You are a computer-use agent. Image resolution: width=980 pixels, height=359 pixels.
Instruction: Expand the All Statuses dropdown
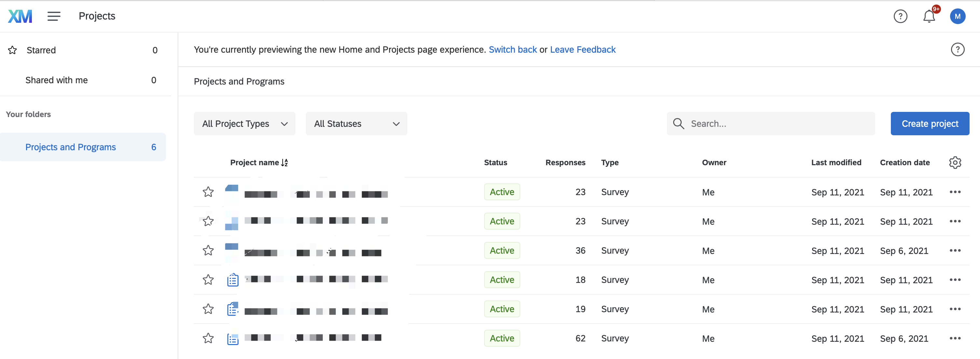click(x=356, y=124)
